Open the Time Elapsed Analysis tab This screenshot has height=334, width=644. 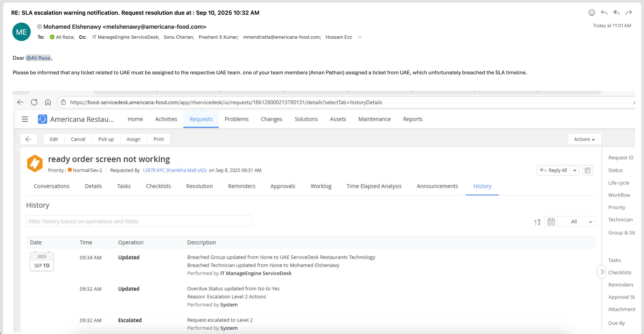point(374,186)
